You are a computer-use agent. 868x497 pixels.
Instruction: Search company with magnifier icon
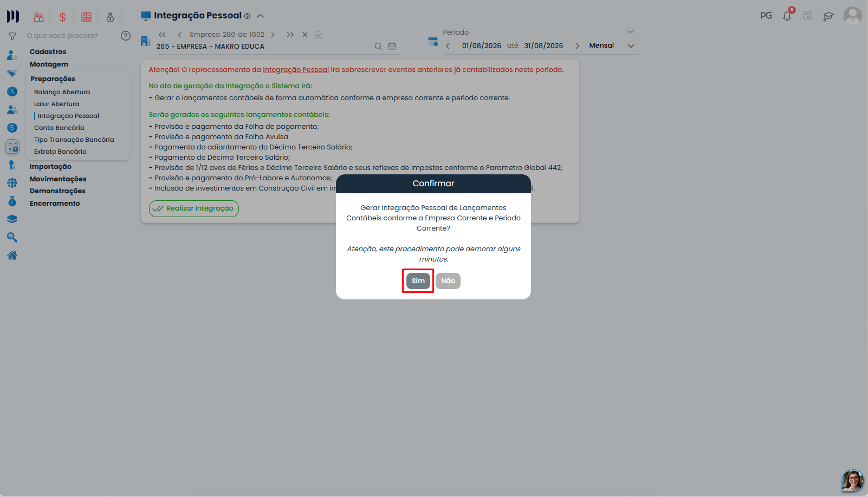point(378,47)
